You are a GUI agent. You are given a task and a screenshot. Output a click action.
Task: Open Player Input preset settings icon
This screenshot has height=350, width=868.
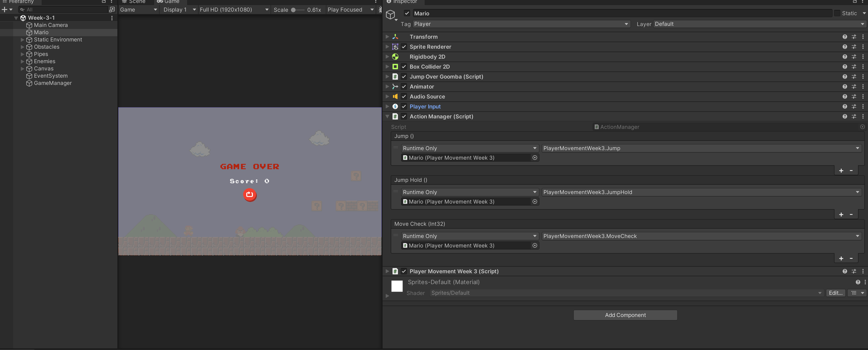(854, 106)
